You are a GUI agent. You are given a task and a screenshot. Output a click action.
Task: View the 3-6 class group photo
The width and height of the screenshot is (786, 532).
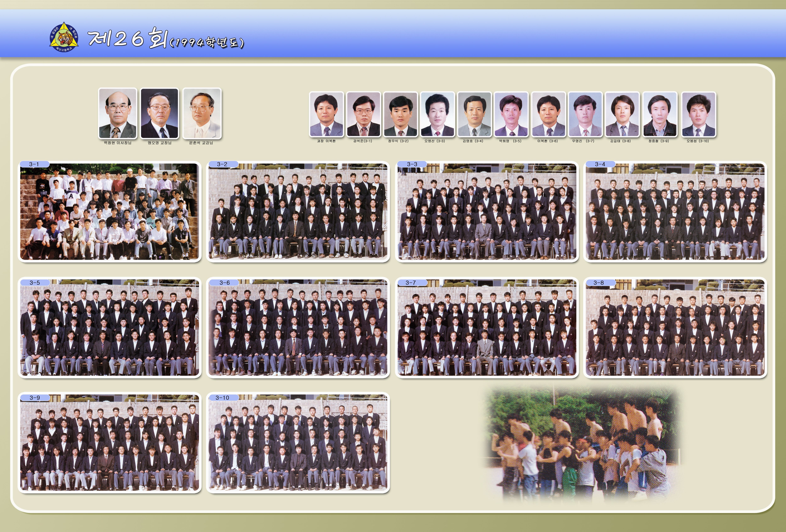[298, 328]
